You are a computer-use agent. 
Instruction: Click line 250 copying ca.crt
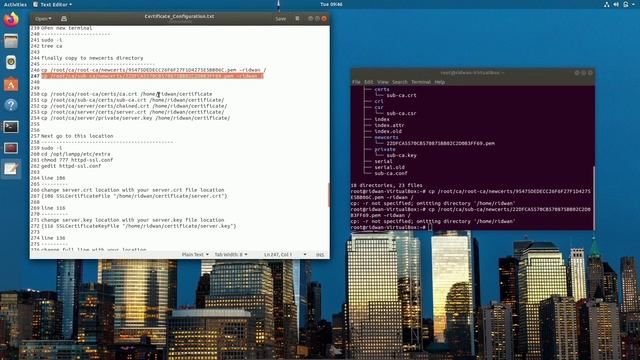127,94
